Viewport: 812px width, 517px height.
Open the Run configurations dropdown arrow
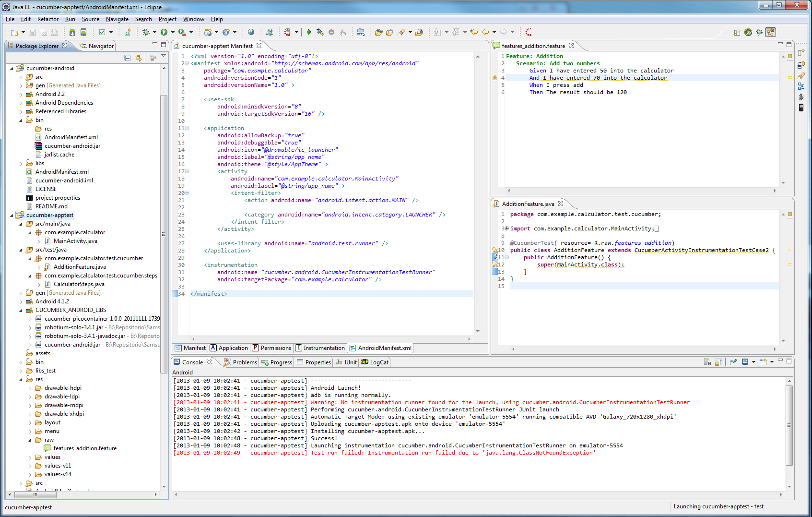click(x=173, y=32)
